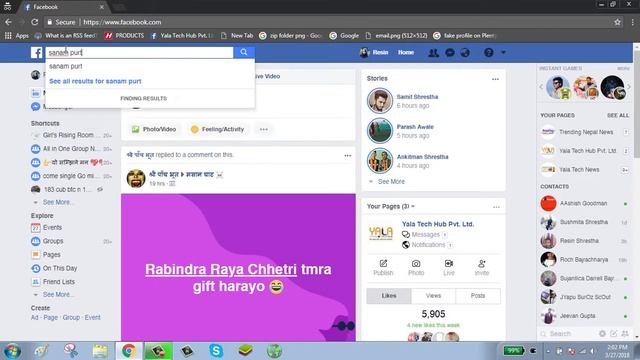The image size is (640, 360).
Task: Click in the Facebook search field
Action: point(139,52)
